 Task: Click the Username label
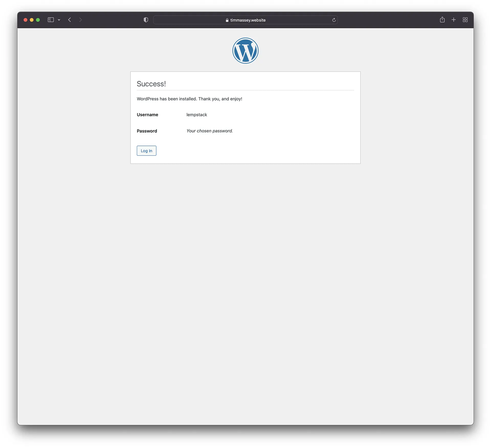tap(147, 115)
